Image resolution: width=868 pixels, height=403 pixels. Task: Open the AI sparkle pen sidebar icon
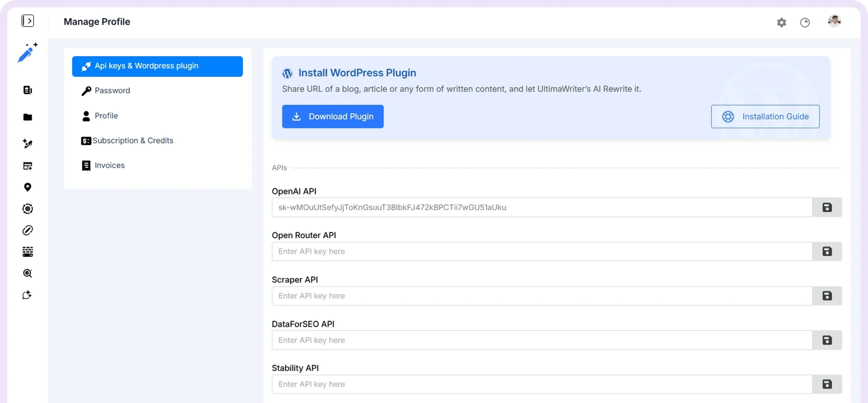[x=27, y=143]
